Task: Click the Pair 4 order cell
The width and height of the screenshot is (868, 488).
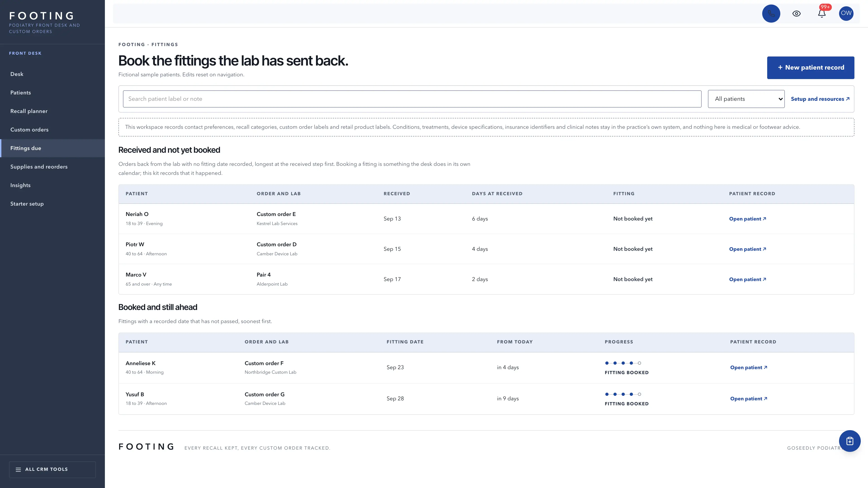Action: click(x=264, y=275)
